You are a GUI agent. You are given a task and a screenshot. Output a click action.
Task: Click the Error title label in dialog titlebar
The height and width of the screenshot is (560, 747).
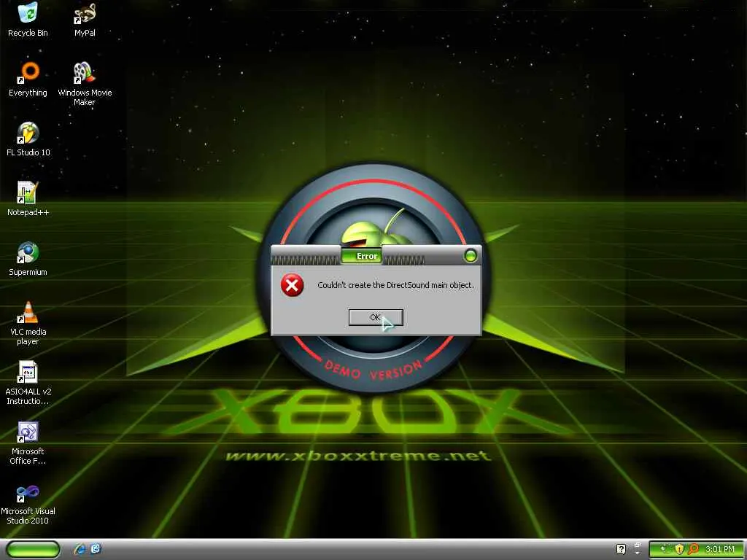click(367, 256)
